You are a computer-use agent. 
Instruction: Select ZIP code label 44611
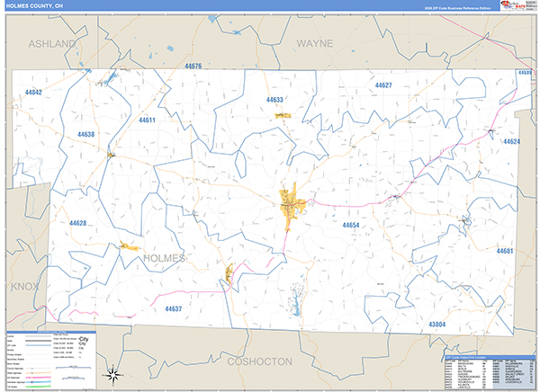click(x=147, y=120)
